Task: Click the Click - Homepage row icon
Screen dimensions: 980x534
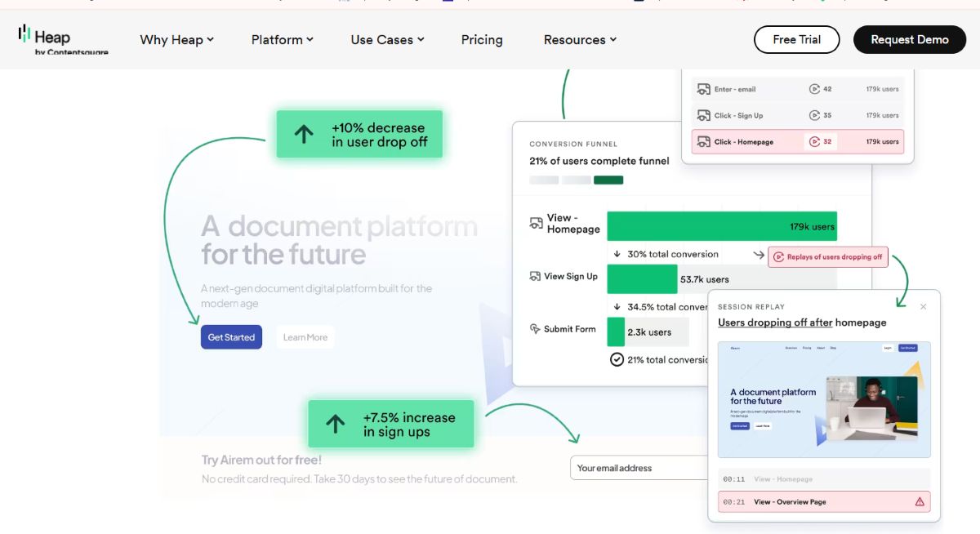Action: pyautogui.click(x=702, y=141)
